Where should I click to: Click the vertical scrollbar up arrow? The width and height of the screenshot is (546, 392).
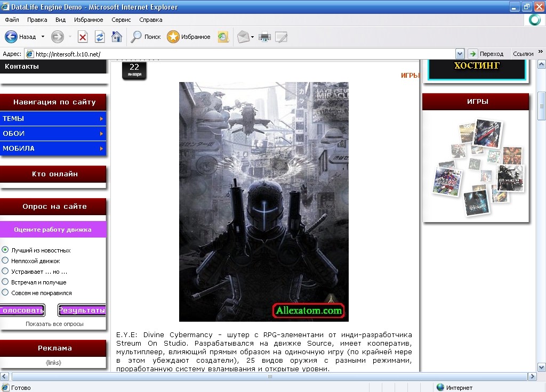pyautogui.click(x=542, y=64)
